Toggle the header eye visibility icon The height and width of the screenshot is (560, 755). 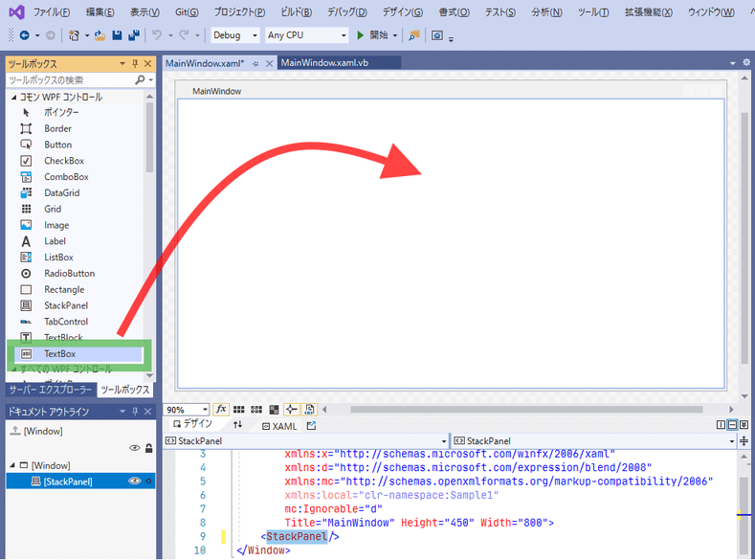click(135, 447)
